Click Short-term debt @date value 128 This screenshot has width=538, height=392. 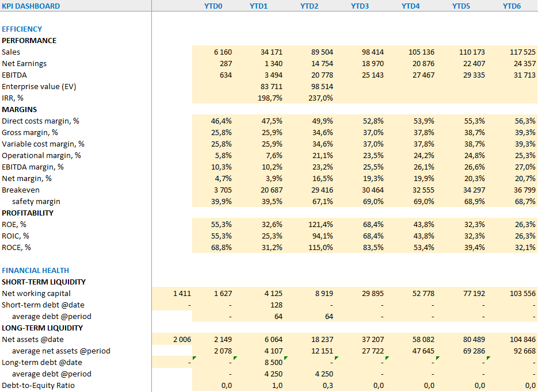(x=276, y=305)
